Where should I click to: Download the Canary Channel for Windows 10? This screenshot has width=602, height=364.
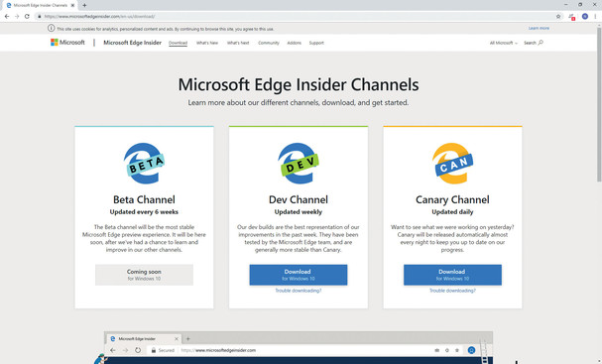pyautogui.click(x=452, y=275)
